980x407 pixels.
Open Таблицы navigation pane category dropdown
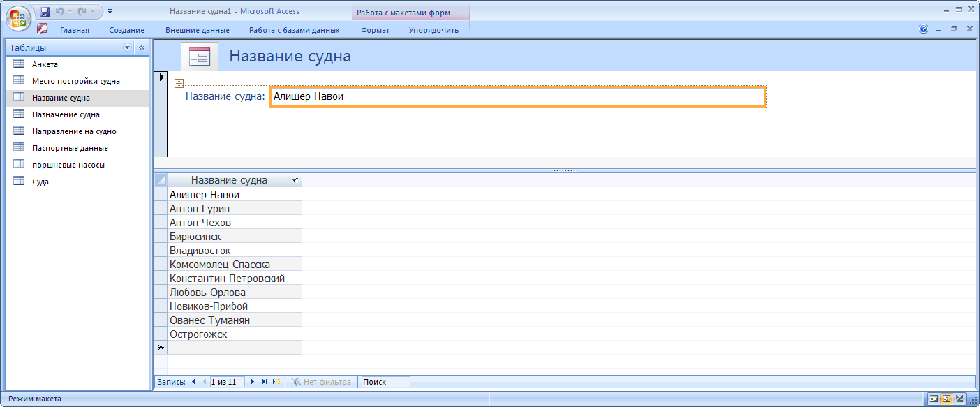pyautogui.click(x=127, y=48)
